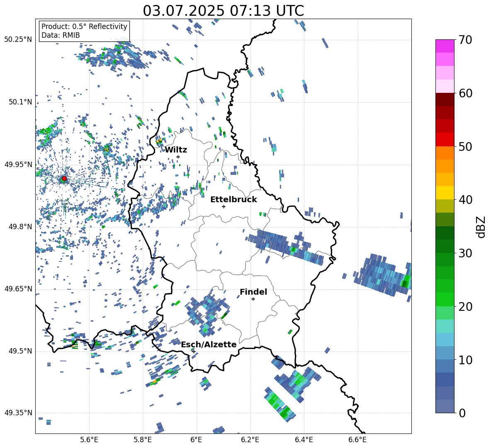Click the 49.65°N latitude label
The width and height of the screenshot is (491, 448).
click(x=18, y=288)
